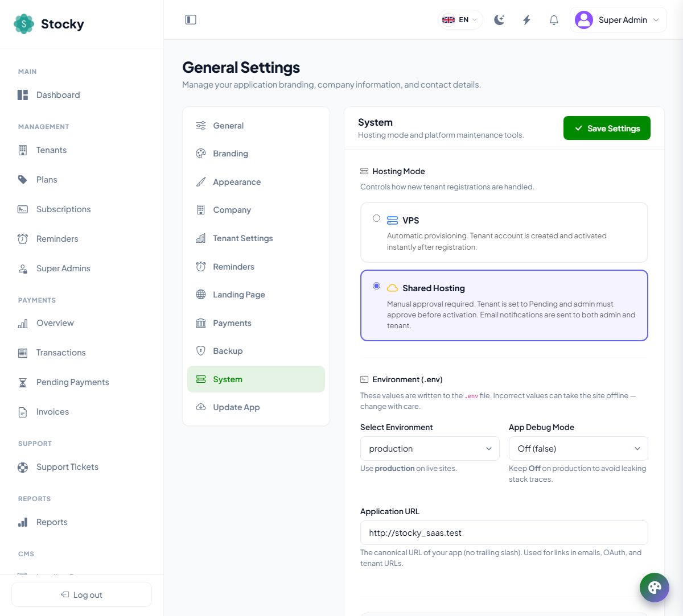Screen dimensions: 683x616
Task: Expand the Super Admin user menu
Action: (x=618, y=20)
